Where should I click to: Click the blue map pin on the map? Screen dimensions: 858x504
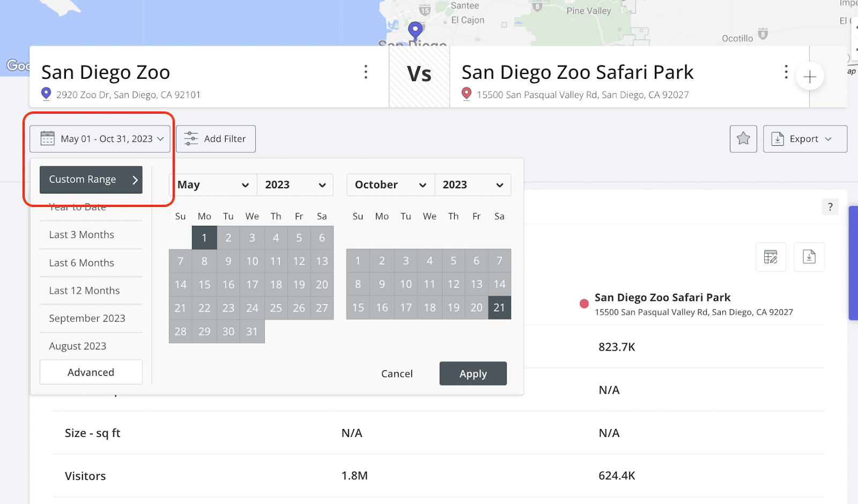coord(415,30)
